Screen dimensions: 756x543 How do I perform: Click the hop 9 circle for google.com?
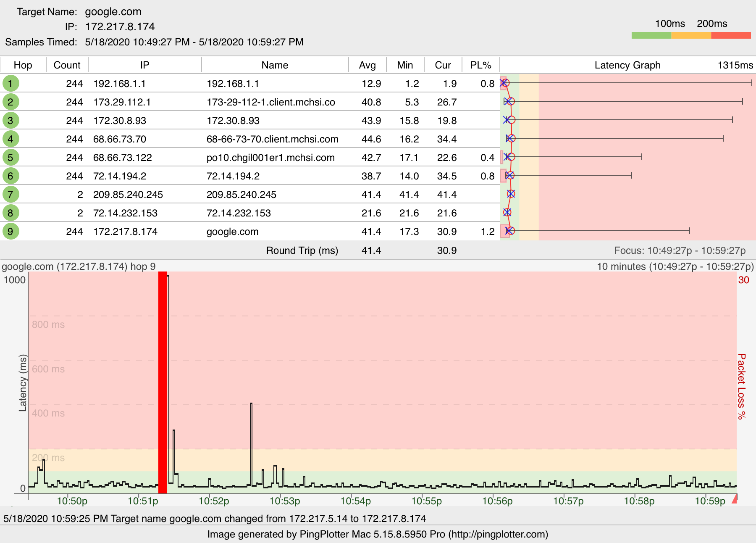10,231
